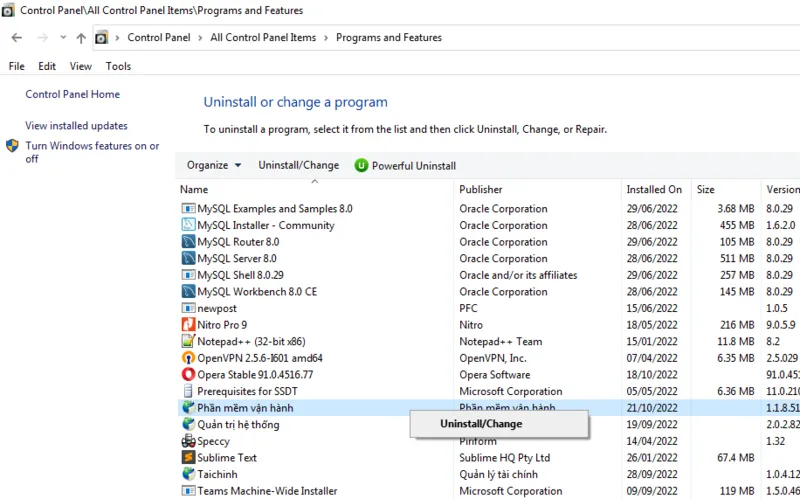
Task: Click the OpenVPN, Inc. publisher cell
Action: (x=493, y=358)
